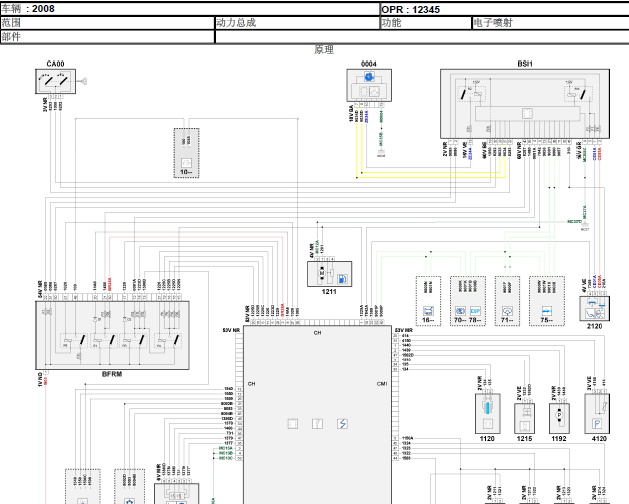Click the blue sensor symbol in component 1120
Screen dimensions: 629x504
tap(487, 408)
